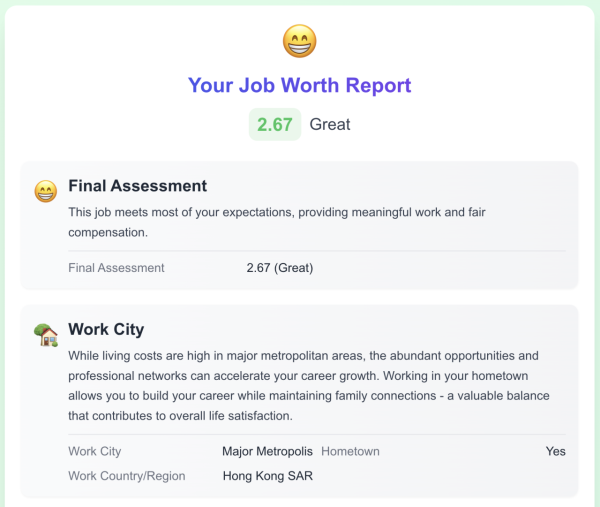Select the green 2.67 score badge
This screenshot has width=600, height=507.
pyautogui.click(x=274, y=125)
